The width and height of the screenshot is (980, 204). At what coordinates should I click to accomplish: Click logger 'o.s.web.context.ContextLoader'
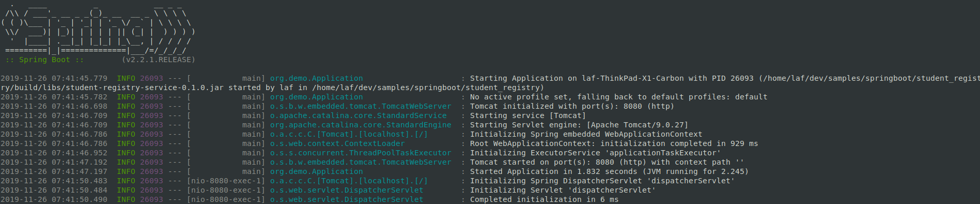point(337,143)
